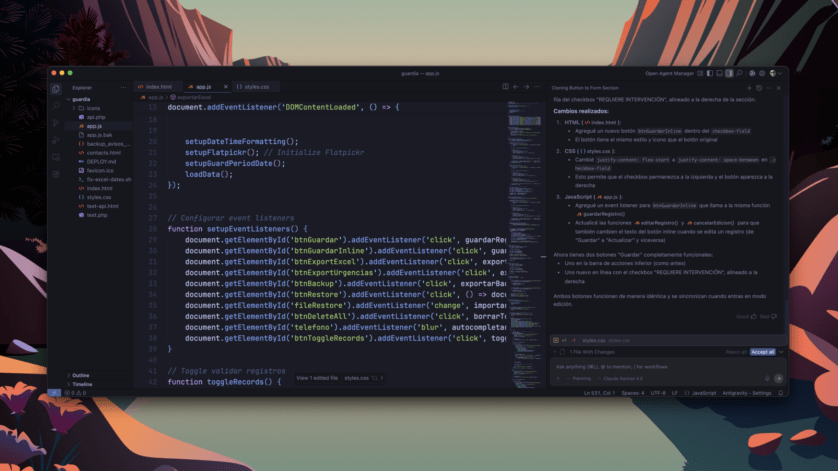Screen dimensions: 838x471
Task: Toggle the primary sidebar layout icon
Action: coord(710,73)
